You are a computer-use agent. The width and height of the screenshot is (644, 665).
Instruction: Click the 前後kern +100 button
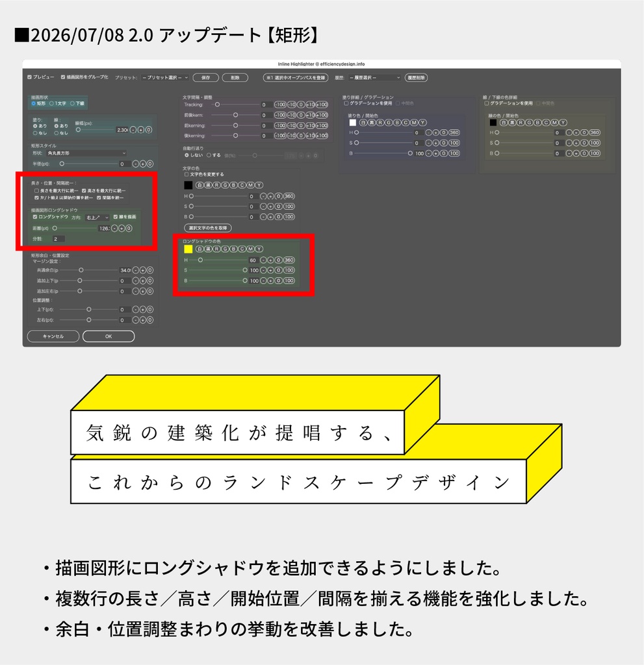[322, 115]
